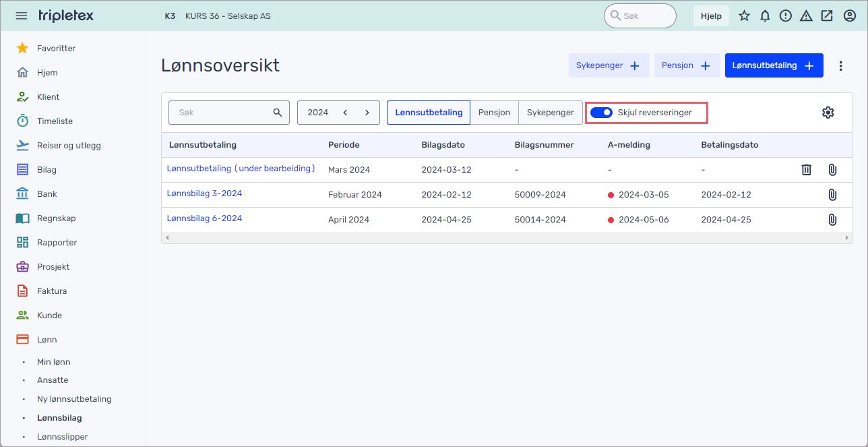Open Lønnsbilag 6-2024 link
868x447 pixels.
(x=204, y=218)
